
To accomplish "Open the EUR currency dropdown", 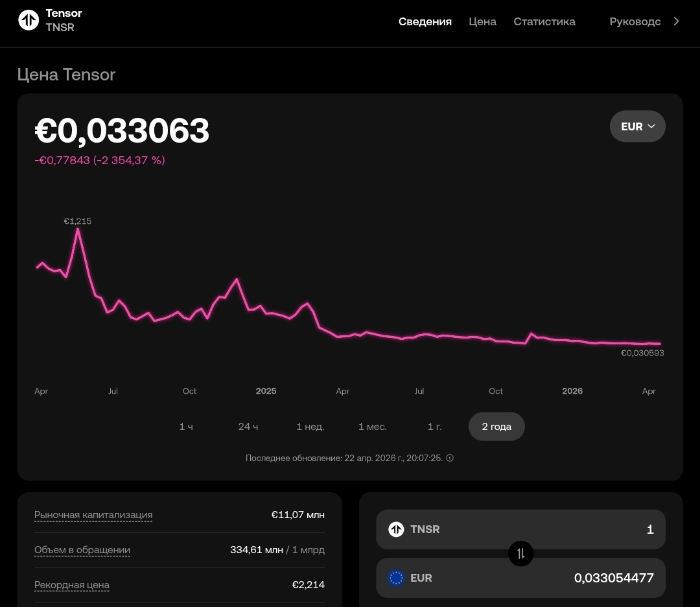I will point(637,126).
